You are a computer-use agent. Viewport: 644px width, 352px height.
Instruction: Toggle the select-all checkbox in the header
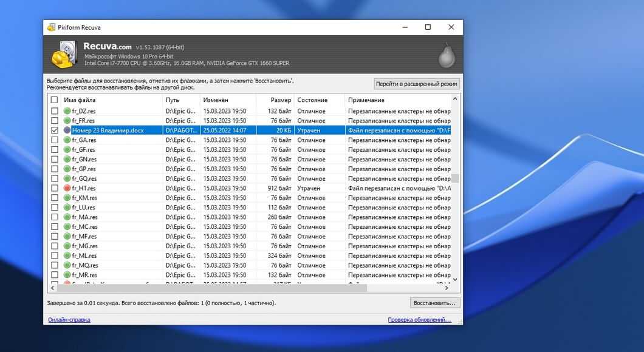click(x=55, y=100)
